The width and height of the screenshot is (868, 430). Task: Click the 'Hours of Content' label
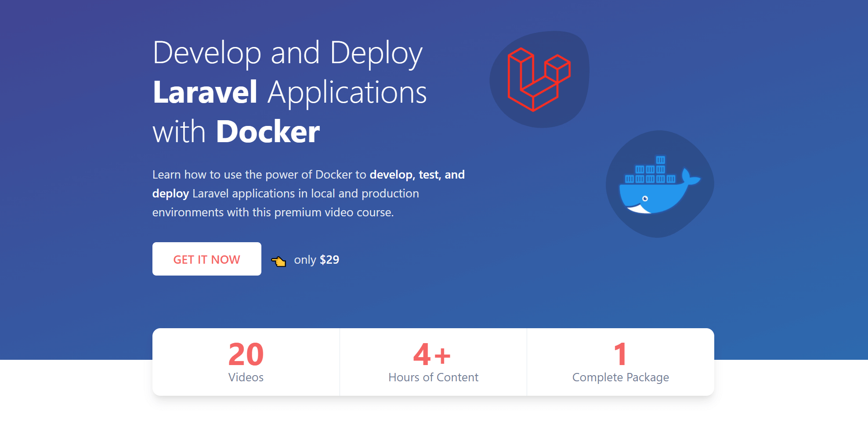(433, 377)
